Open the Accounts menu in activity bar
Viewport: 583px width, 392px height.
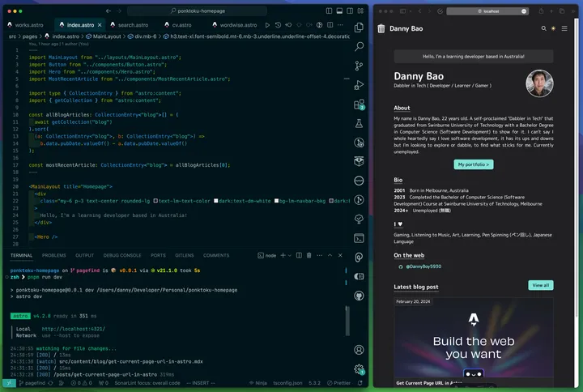[359, 350]
